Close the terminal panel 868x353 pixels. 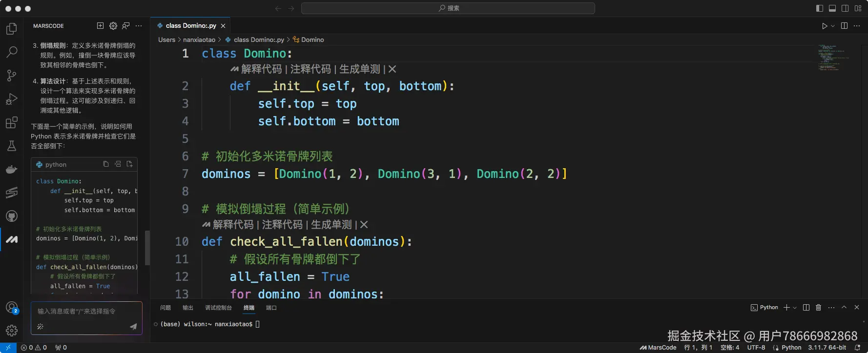(857, 308)
